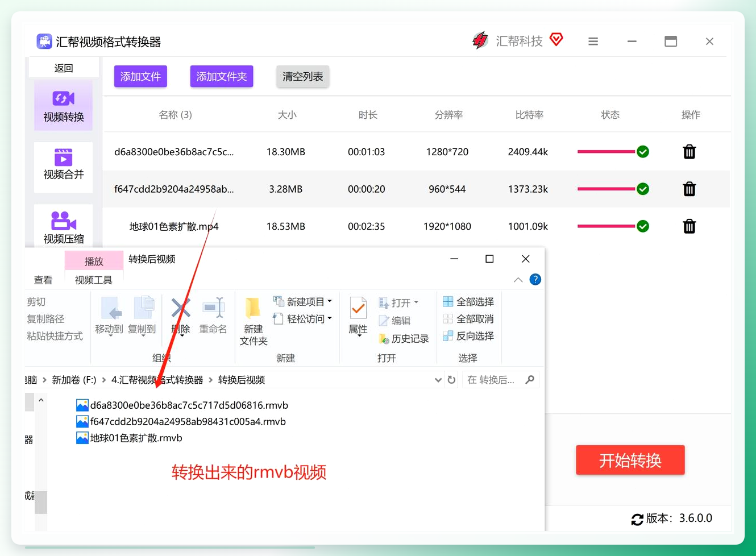
Task: Create a folder with 新建文件夹
Action: point(254,321)
